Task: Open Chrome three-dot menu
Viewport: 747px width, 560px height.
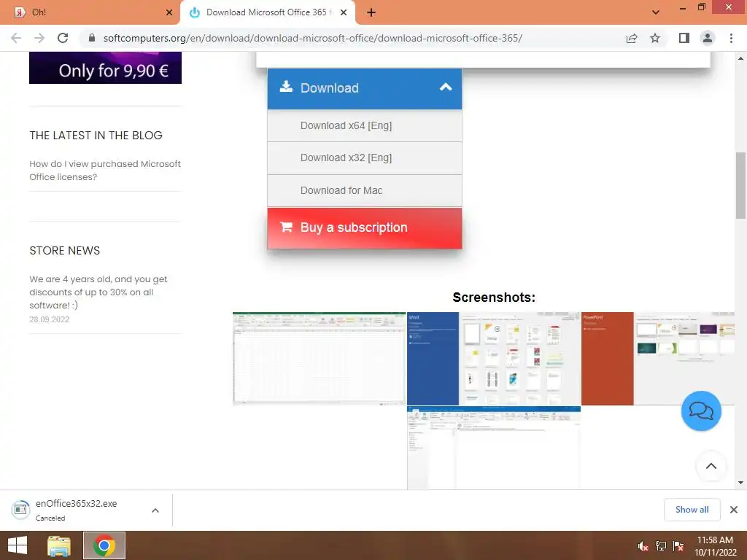Action: 731,38
